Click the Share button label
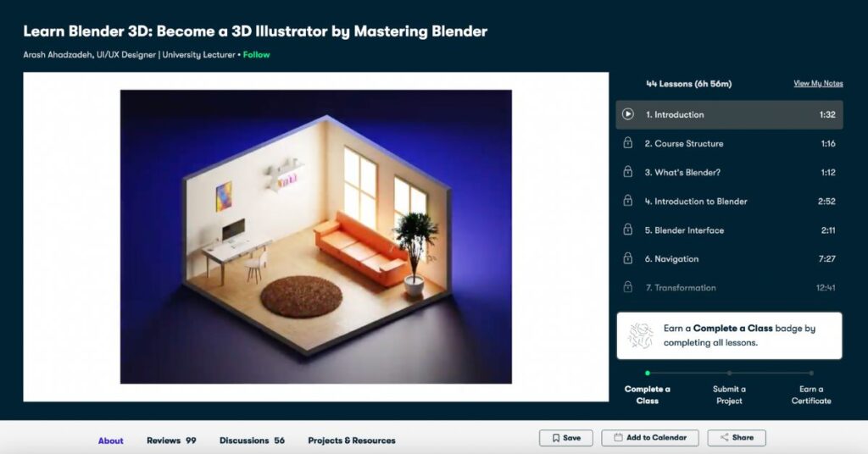The image size is (868, 454). 743,437
